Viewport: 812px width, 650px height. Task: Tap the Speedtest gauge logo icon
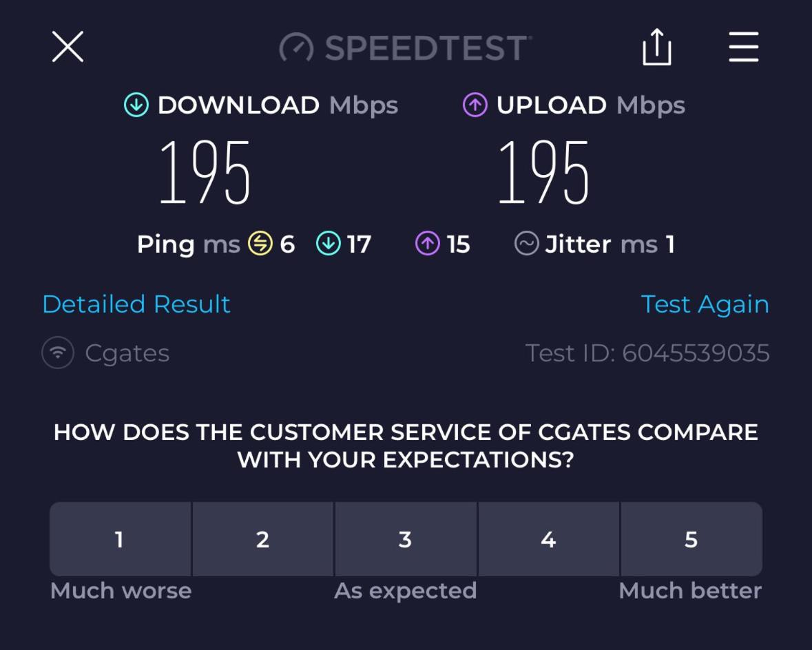tap(296, 48)
